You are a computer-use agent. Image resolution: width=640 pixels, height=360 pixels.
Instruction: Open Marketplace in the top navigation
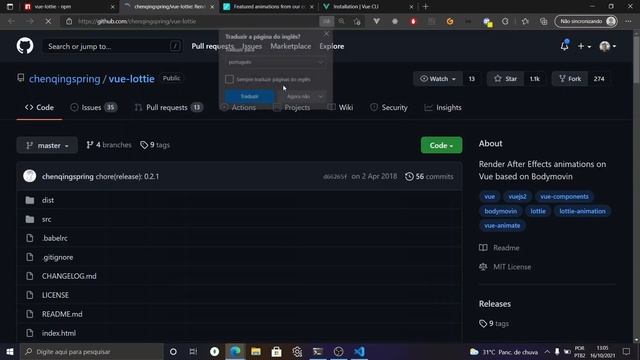click(x=291, y=47)
